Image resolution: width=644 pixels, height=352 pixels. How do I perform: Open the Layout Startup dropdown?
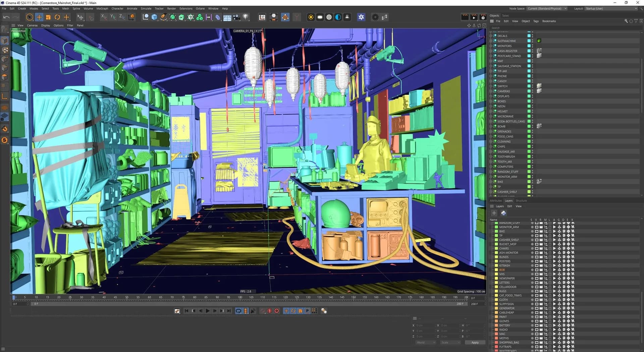tap(611, 8)
